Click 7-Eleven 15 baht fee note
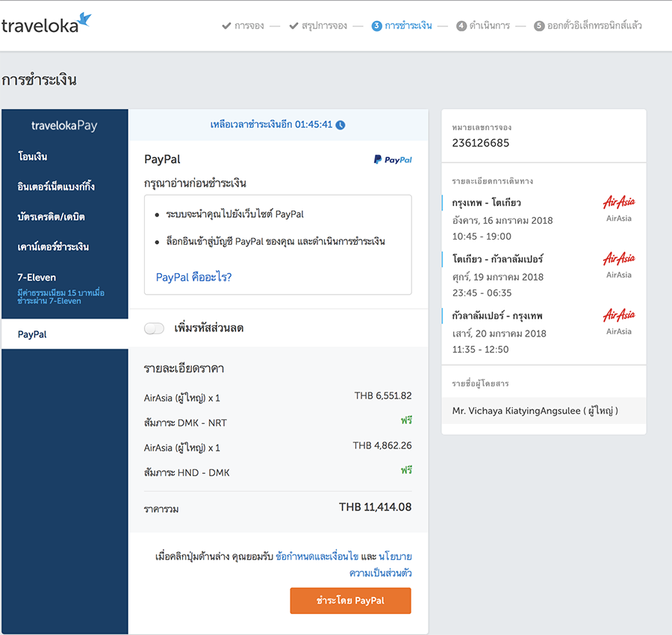Screen dimensions: 672x635 (x=61, y=297)
